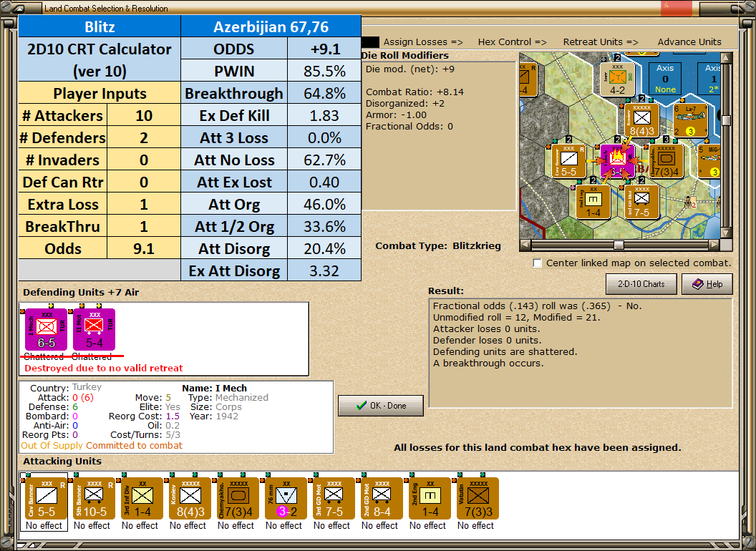Viewport: 756px width, 551px height.
Task: Click the 5-5 cavalry counter on the map
Action: point(569,161)
